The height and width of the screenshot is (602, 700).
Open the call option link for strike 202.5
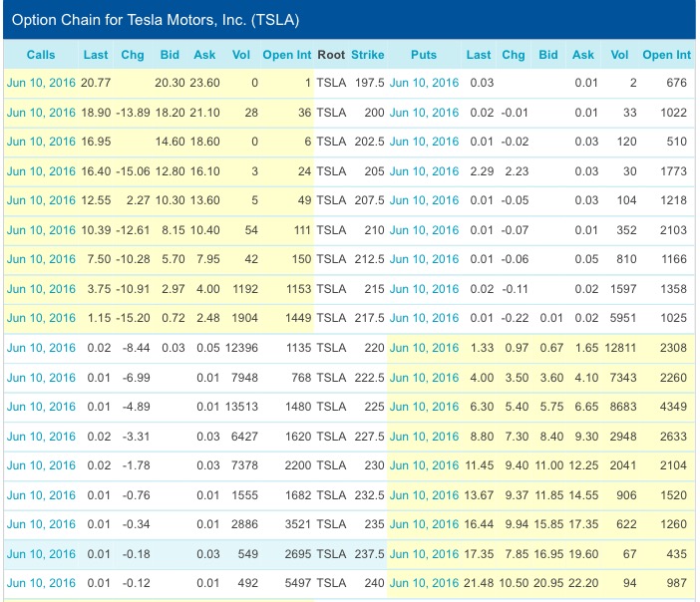pos(41,142)
